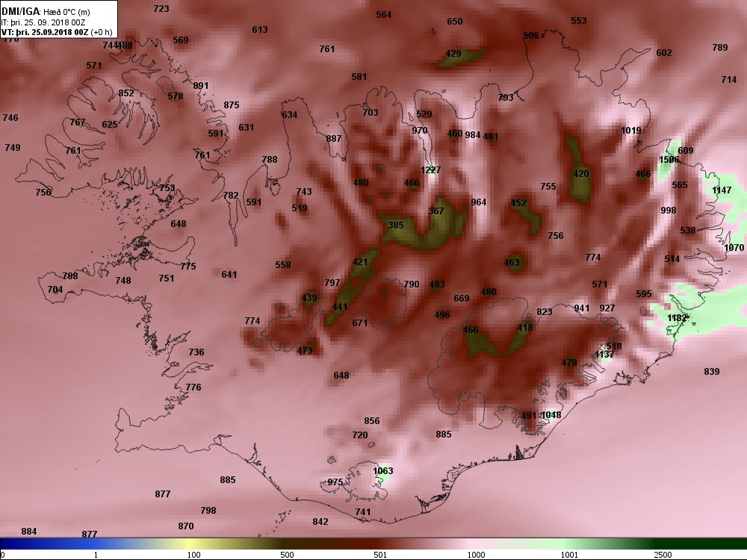The width and height of the screenshot is (747, 560).
Task: Click the map value 602
Action: 663,53
